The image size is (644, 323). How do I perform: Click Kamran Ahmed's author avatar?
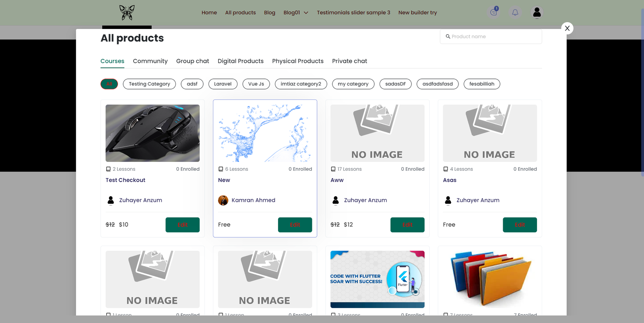pyautogui.click(x=223, y=200)
